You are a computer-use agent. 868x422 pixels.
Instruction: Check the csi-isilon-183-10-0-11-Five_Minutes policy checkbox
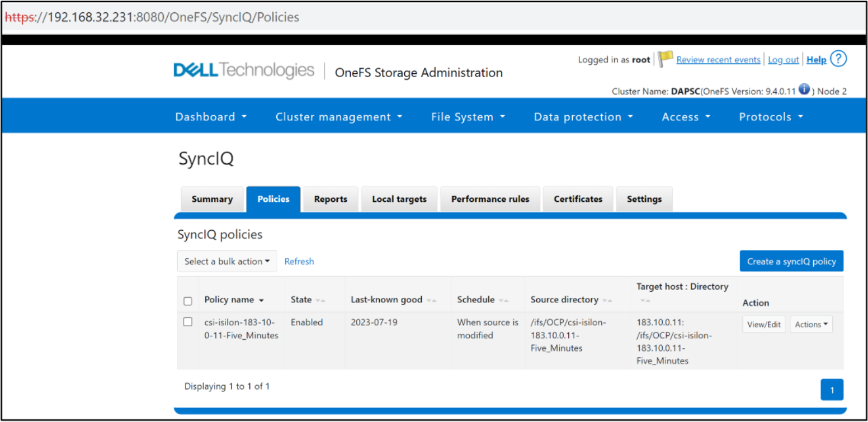[188, 322]
